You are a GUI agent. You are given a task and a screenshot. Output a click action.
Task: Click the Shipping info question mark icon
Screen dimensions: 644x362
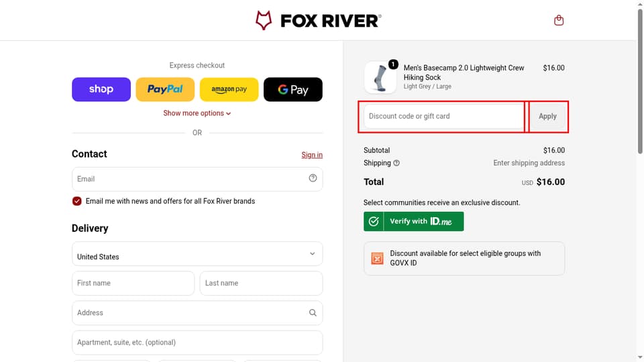pos(396,163)
